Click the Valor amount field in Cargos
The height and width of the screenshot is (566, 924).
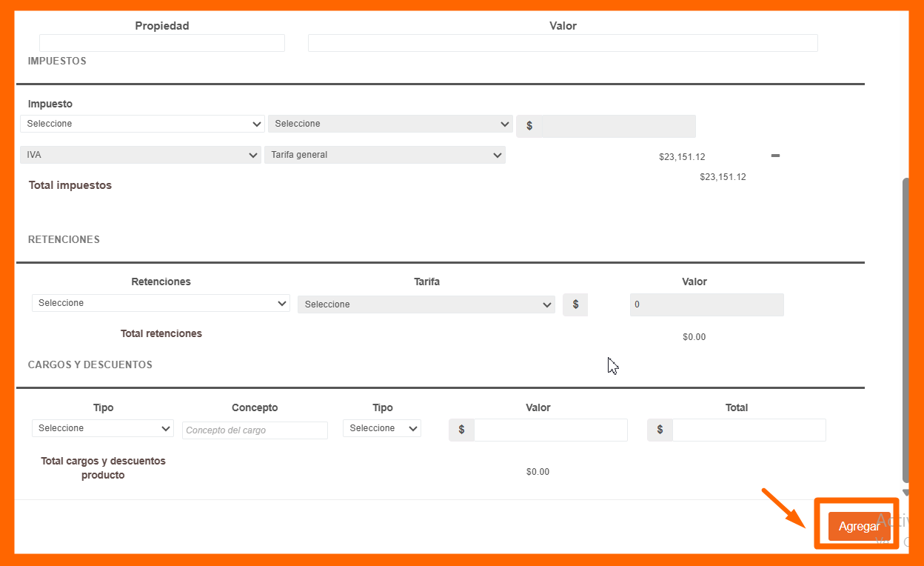[550, 430]
